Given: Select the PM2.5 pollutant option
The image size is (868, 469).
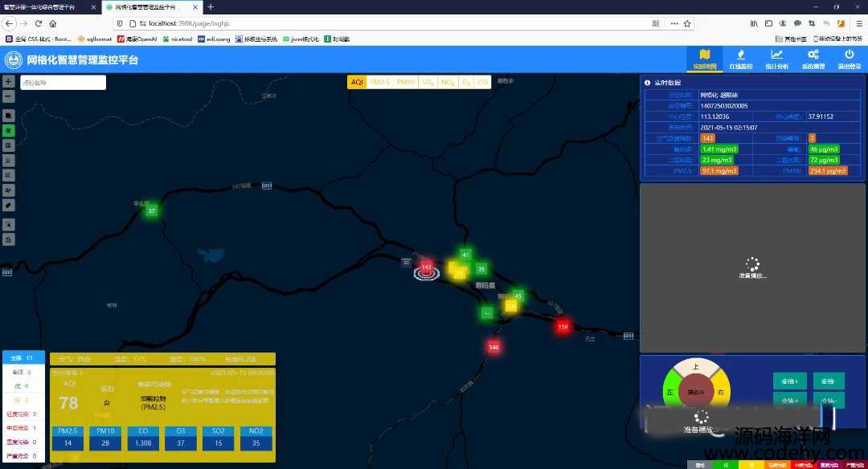Looking at the screenshot, I should click(379, 82).
